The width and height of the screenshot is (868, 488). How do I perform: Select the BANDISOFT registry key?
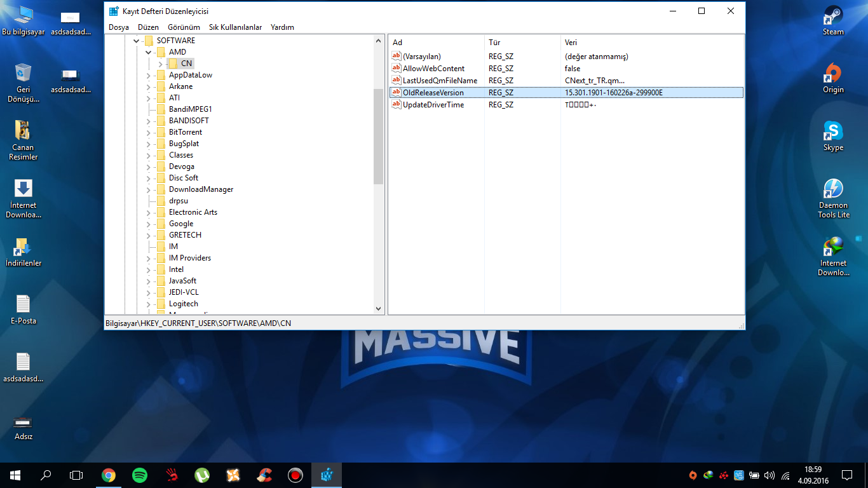(189, 121)
